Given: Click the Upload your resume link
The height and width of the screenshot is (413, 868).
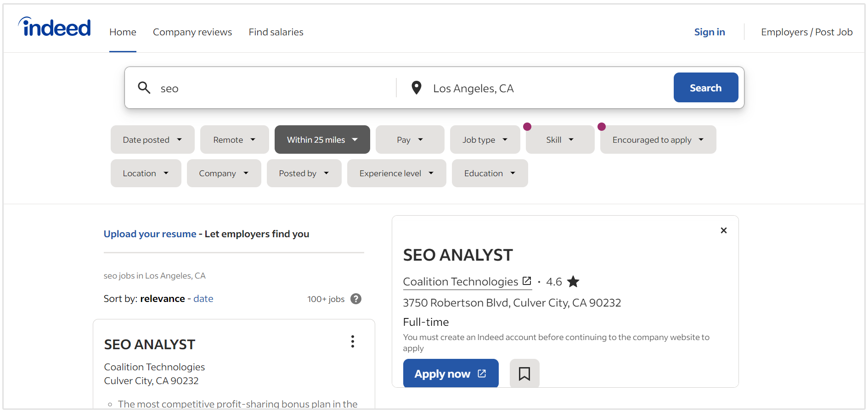Looking at the screenshot, I should [x=150, y=234].
